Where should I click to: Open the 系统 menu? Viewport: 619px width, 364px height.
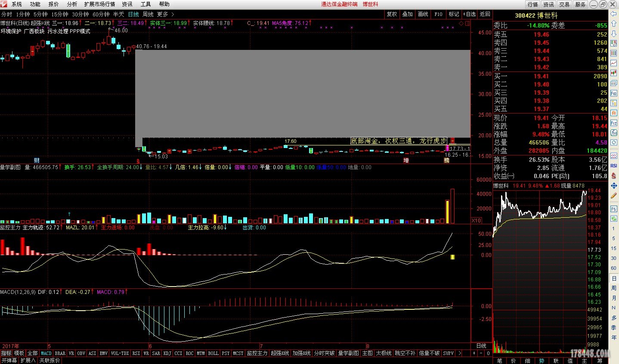(x=16, y=4)
